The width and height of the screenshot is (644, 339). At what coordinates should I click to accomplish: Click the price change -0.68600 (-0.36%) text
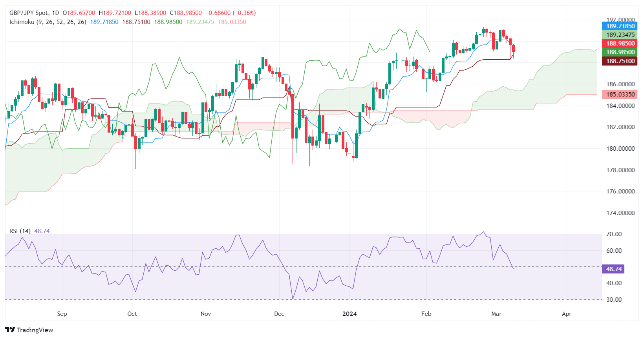coord(231,13)
